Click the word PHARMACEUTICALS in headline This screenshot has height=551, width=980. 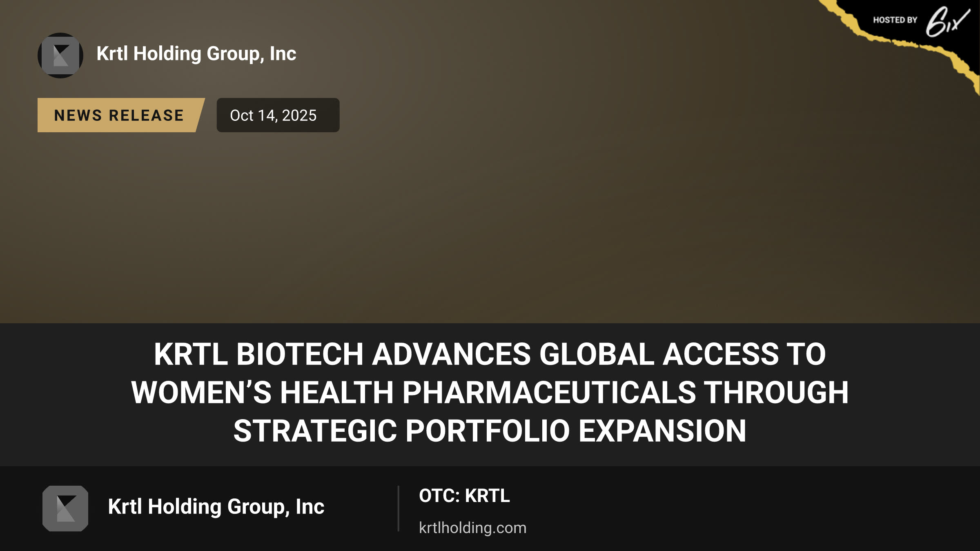tap(549, 392)
